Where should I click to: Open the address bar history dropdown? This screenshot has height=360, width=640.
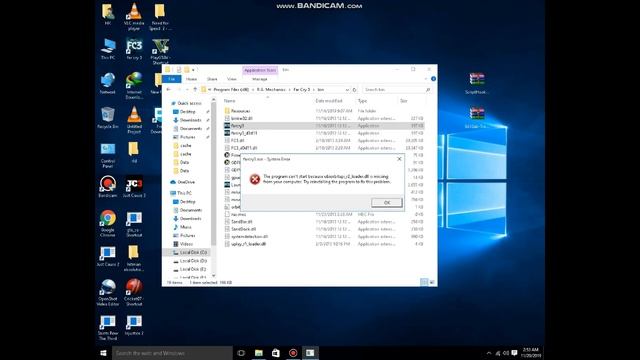[x=347, y=89]
